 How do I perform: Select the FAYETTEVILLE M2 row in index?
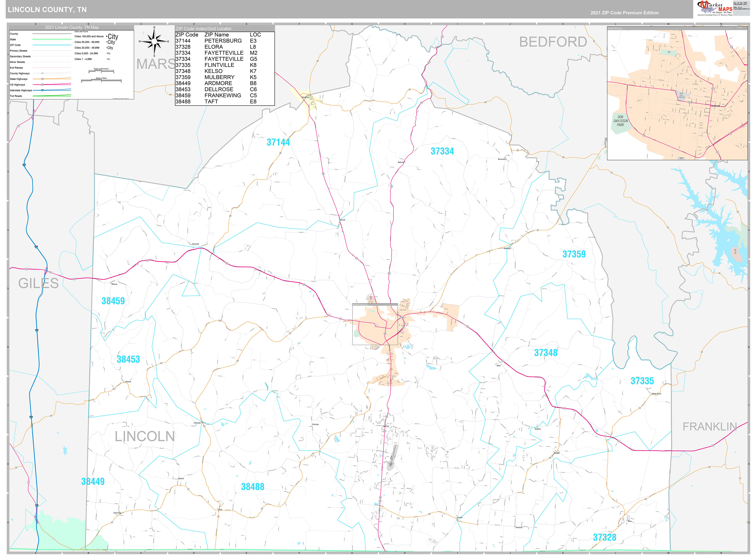(225, 53)
